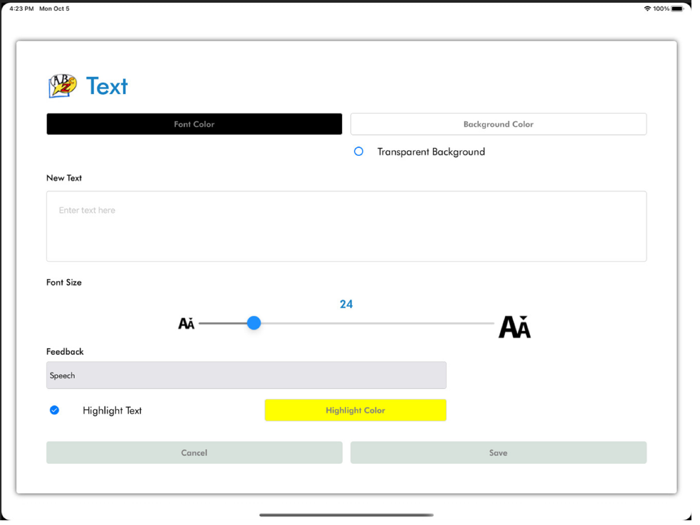Click the ABC Text app logo icon

click(x=62, y=86)
